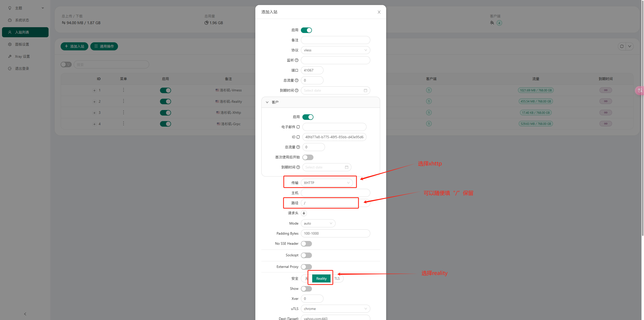The width and height of the screenshot is (644, 320).
Task: Open the 传输 XHTTP dropdown
Action: [x=327, y=183]
